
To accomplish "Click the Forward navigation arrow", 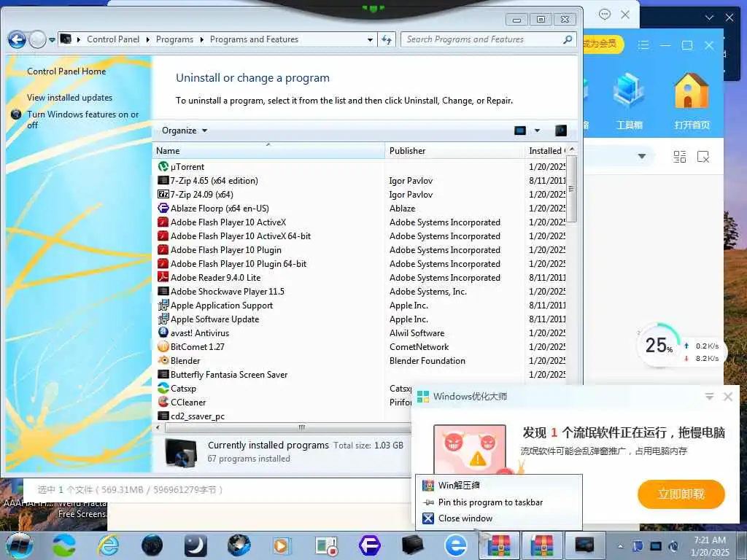I will click(38, 39).
